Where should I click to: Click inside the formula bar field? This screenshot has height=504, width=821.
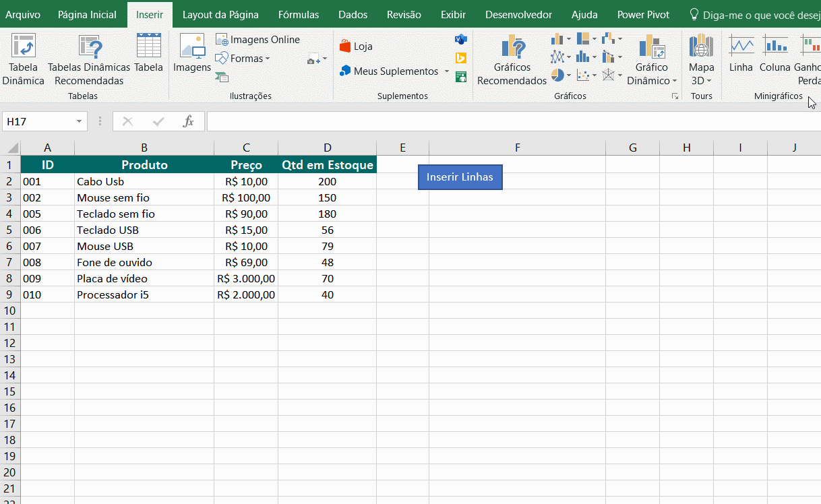[512, 121]
